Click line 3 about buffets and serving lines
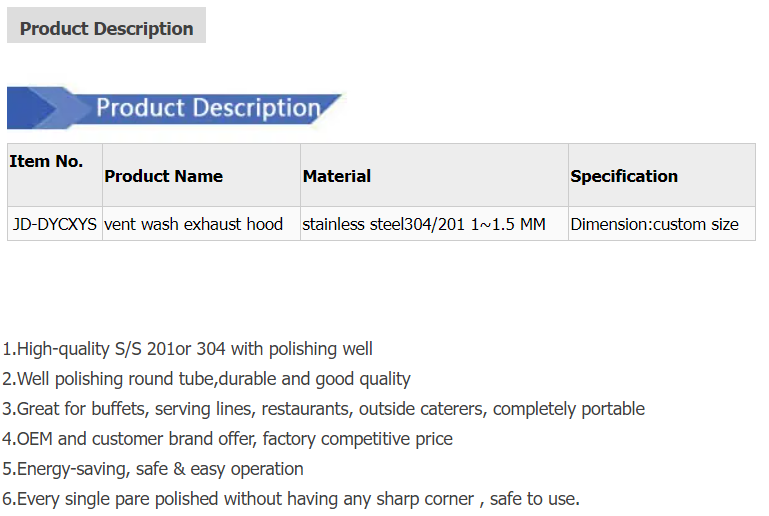This screenshot has width=769, height=516. (x=324, y=409)
